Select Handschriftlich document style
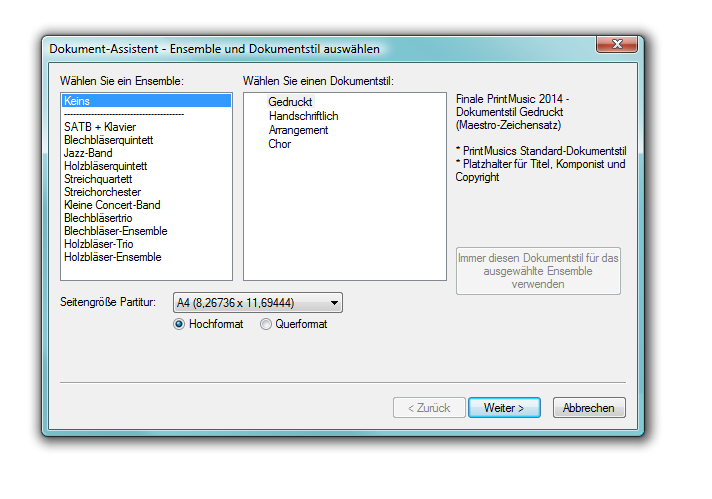 303,116
